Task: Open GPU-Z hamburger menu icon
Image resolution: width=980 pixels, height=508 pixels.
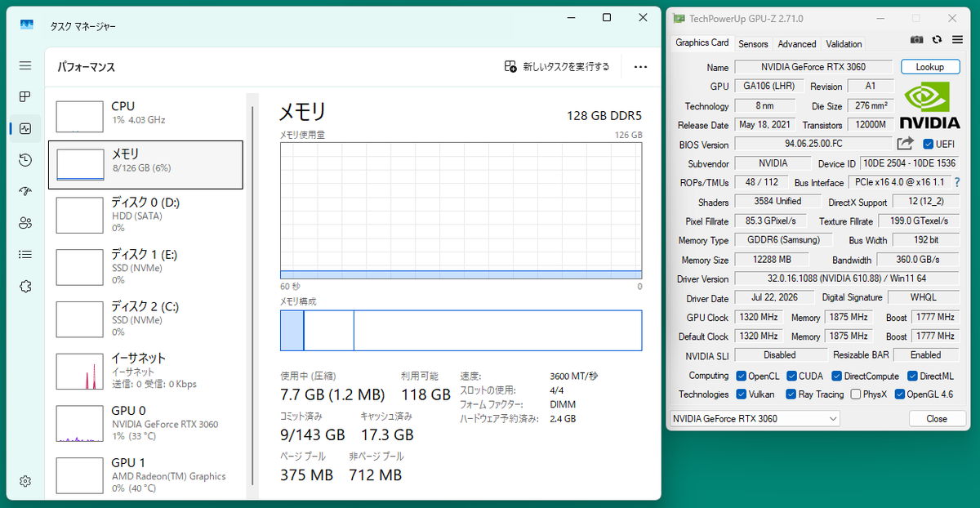Action: point(956,40)
